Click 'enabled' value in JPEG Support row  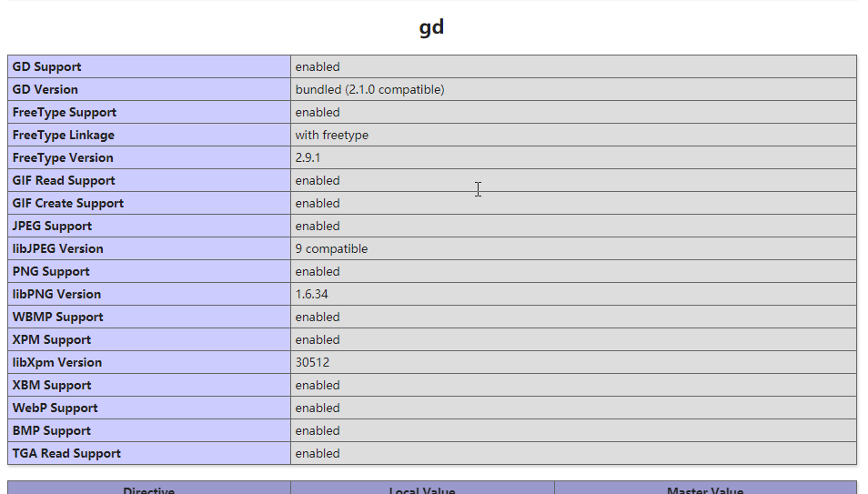pos(318,226)
